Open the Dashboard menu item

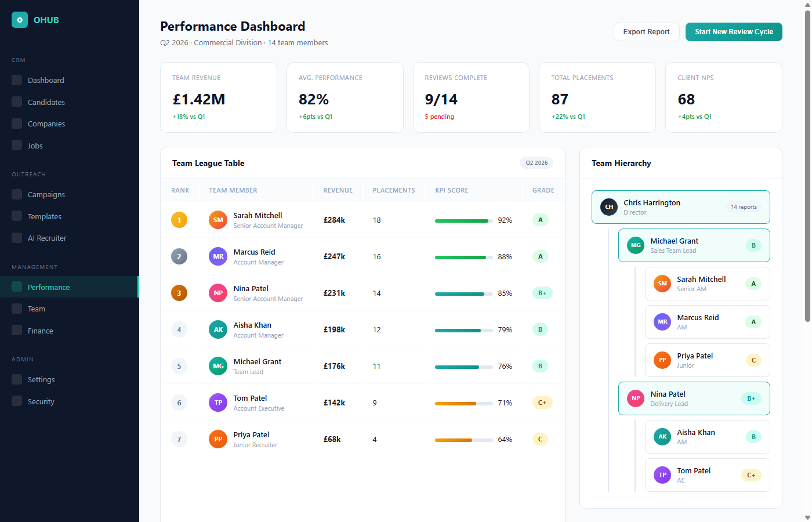[x=70, y=80]
